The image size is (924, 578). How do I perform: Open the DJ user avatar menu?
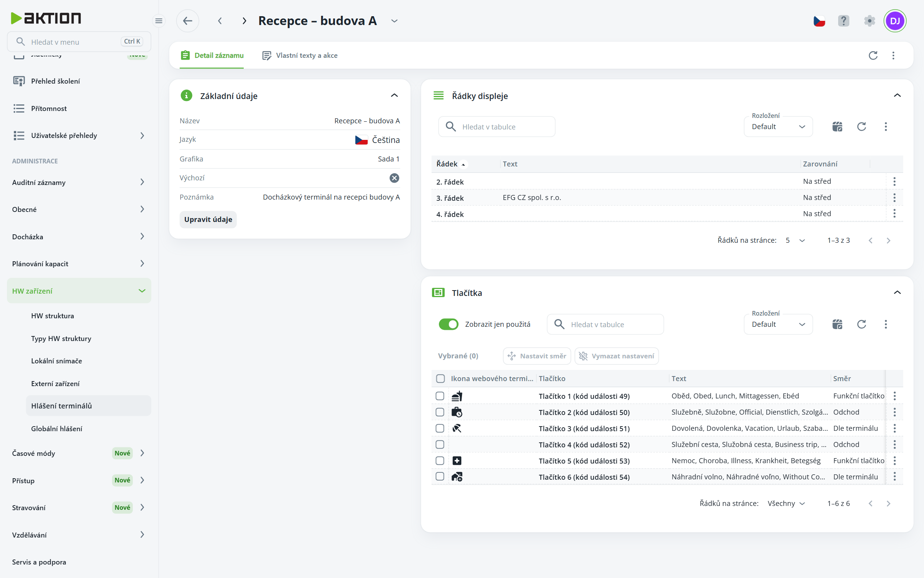tap(895, 21)
